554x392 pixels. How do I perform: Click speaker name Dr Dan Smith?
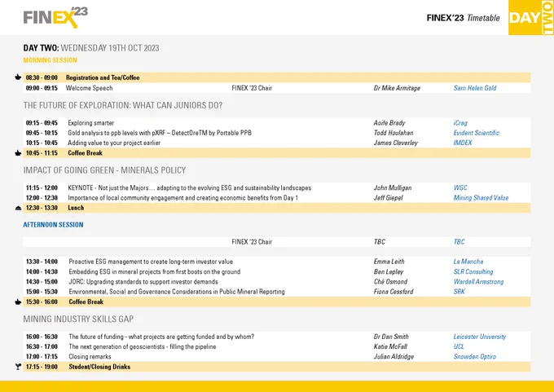[x=391, y=337]
